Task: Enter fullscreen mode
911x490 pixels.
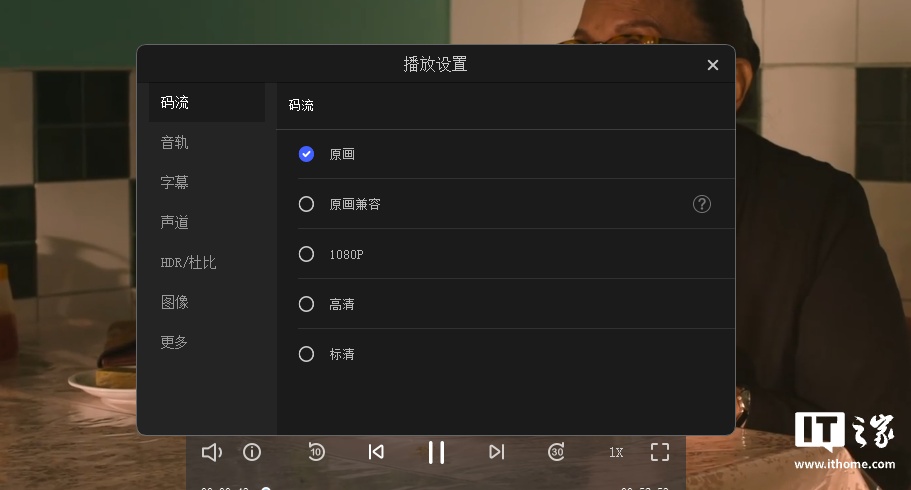Action: coord(659,452)
